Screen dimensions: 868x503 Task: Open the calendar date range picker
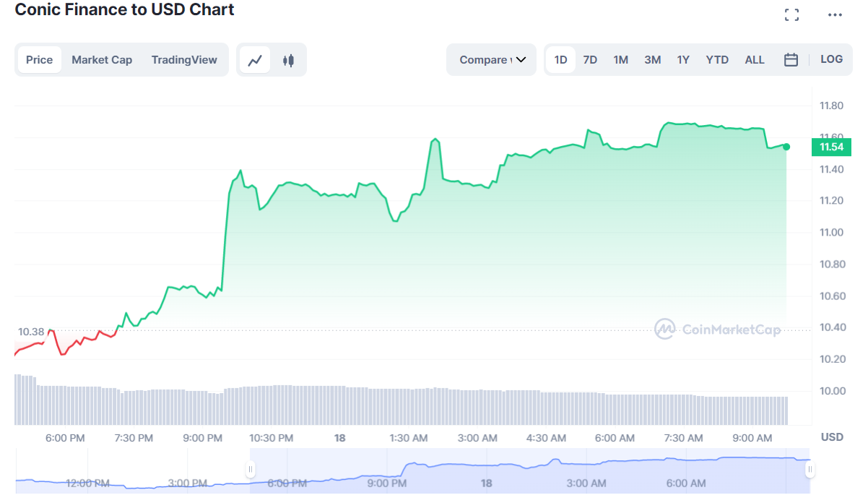[x=791, y=60]
